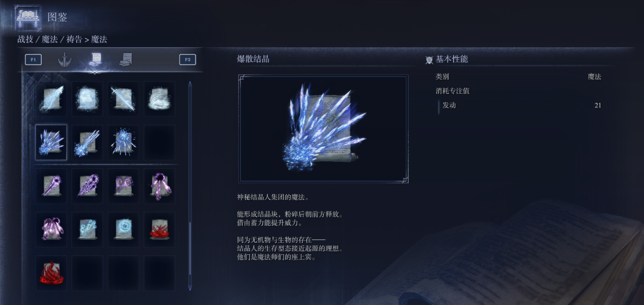Choose the crystal burst spell icon
This screenshot has width=644, height=305.
(123, 143)
